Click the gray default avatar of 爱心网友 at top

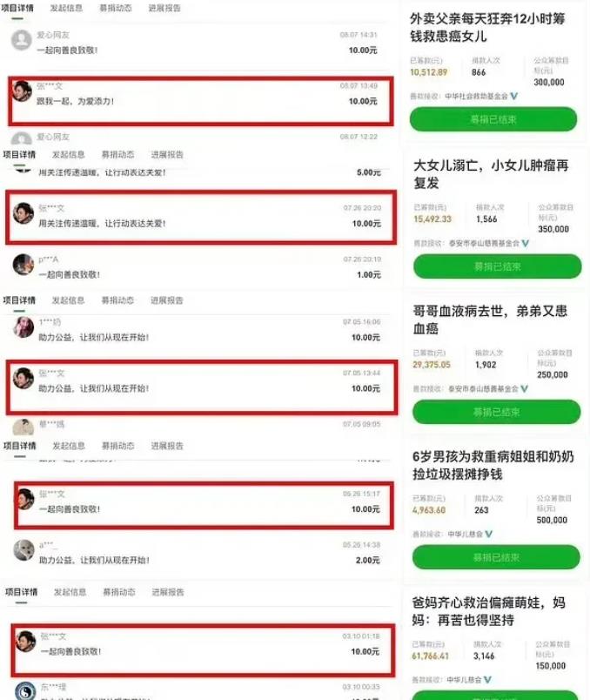click(x=22, y=41)
